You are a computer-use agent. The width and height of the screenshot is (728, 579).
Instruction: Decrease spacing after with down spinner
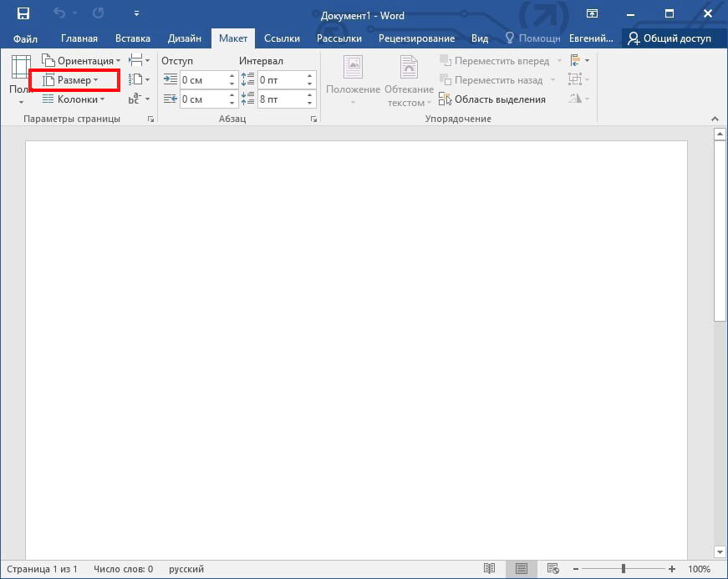310,104
